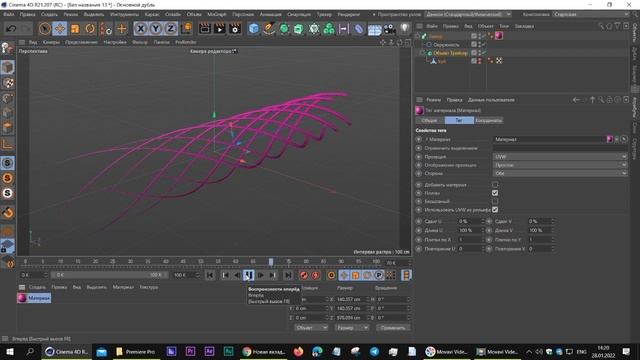Activate the Move tool
The height and width of the screenshot is (360, 640).
[60, 29]
